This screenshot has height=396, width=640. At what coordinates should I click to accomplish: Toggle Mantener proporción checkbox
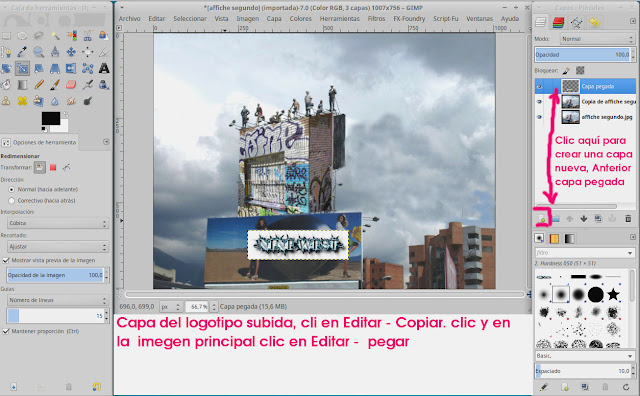click(6, 331)
